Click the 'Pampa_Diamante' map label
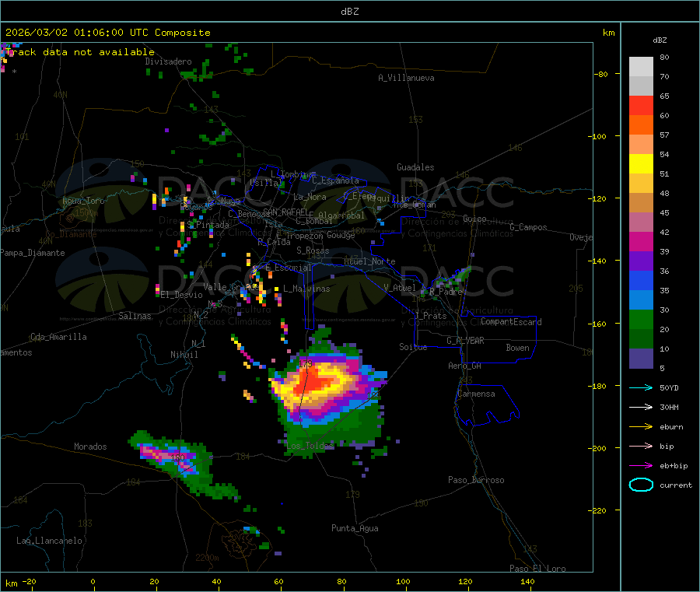The width and height of the screenshot is (700, 592). click(x=33, y=253)
